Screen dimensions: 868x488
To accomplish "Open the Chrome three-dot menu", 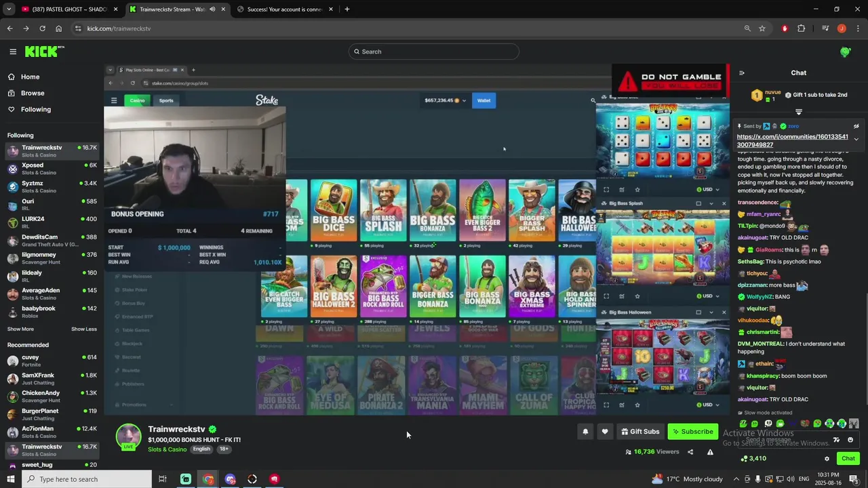I will click(858, 28).
